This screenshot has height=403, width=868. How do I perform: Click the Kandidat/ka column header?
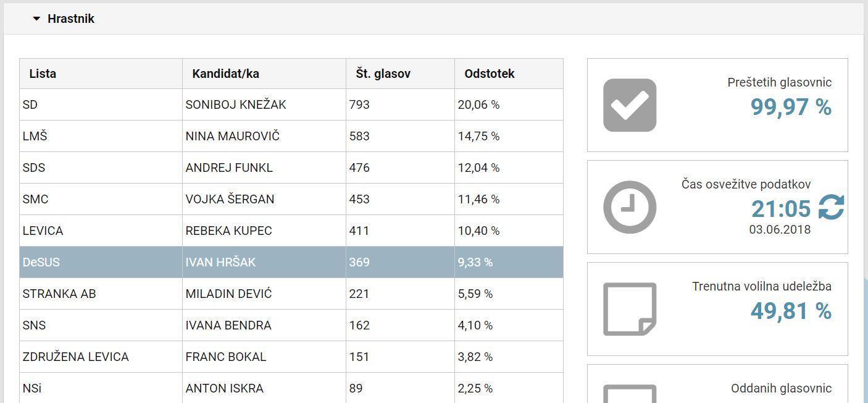click(x=225, y=74)
